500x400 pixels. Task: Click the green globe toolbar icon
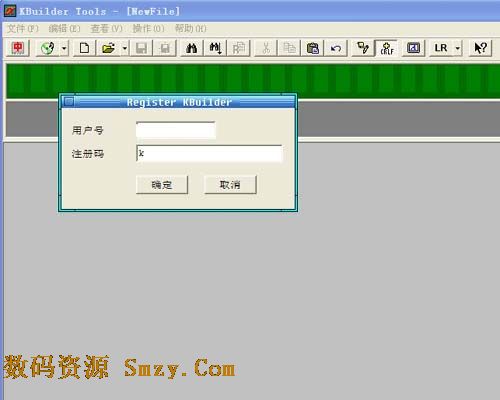click(48, 48)
